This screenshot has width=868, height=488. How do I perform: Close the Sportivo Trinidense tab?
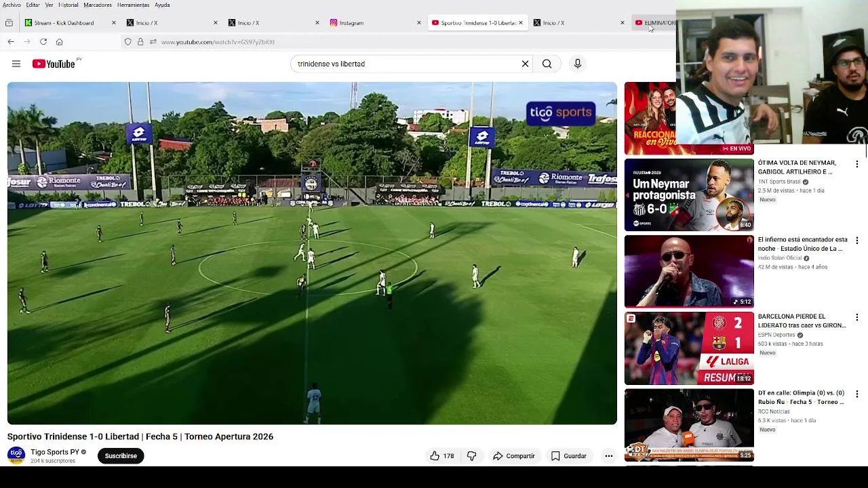tap(520, 23)
